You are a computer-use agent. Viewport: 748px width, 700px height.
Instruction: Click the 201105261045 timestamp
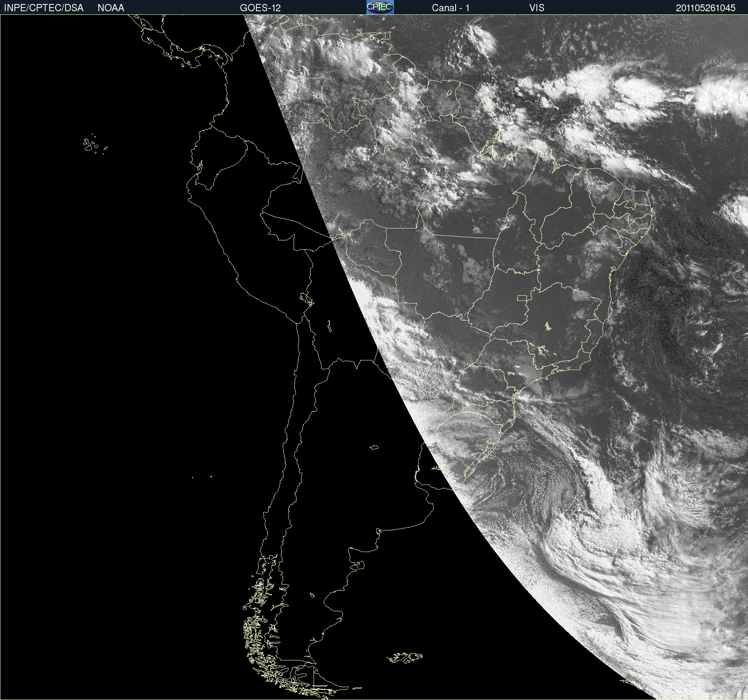click(706, 8)
